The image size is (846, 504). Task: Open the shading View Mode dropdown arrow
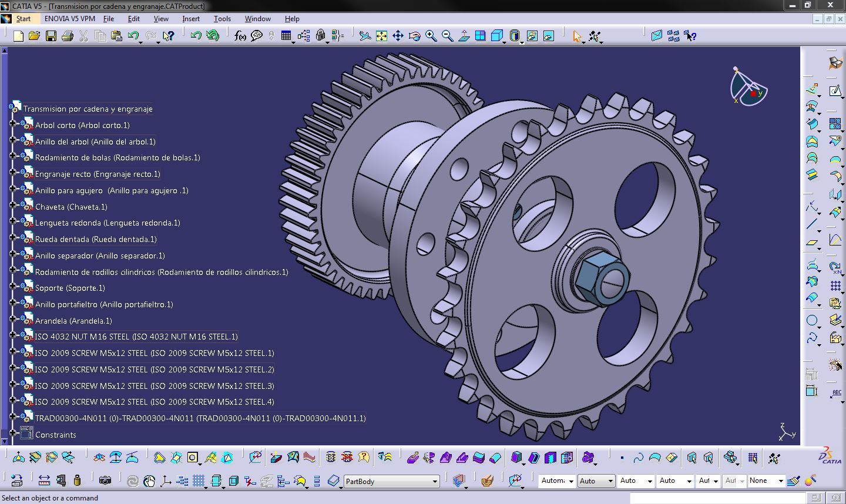click(x=522, y=42)
